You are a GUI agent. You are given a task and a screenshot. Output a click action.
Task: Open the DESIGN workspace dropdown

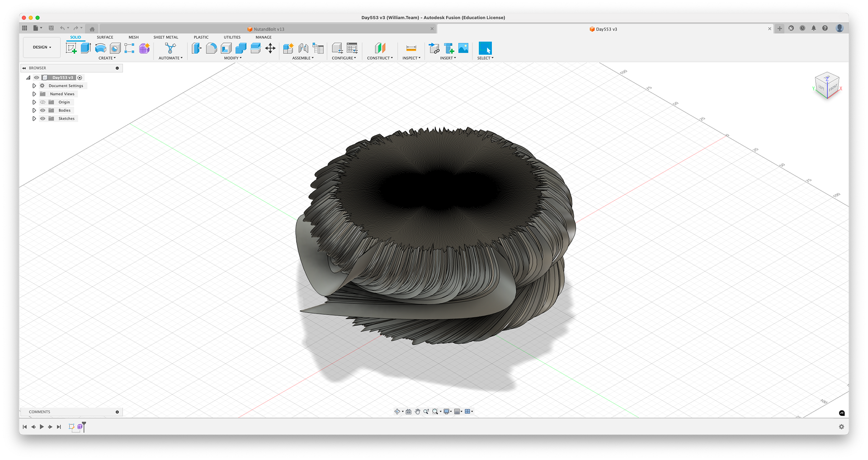(42, 47)
